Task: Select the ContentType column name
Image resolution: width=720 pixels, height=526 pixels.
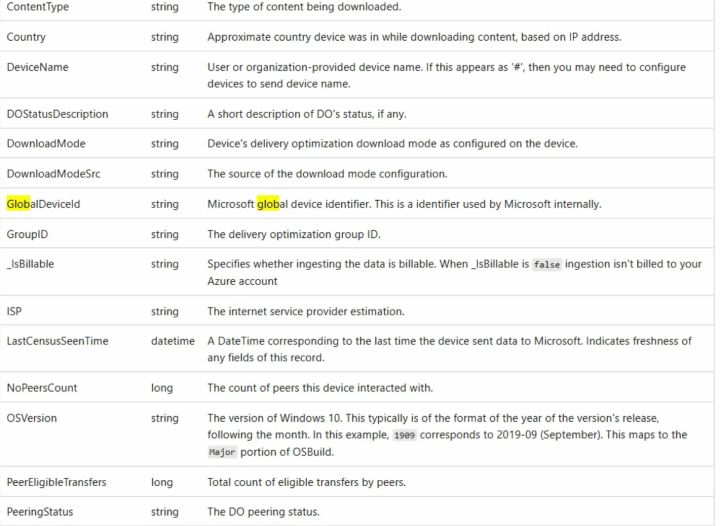Action: (38, 7)
